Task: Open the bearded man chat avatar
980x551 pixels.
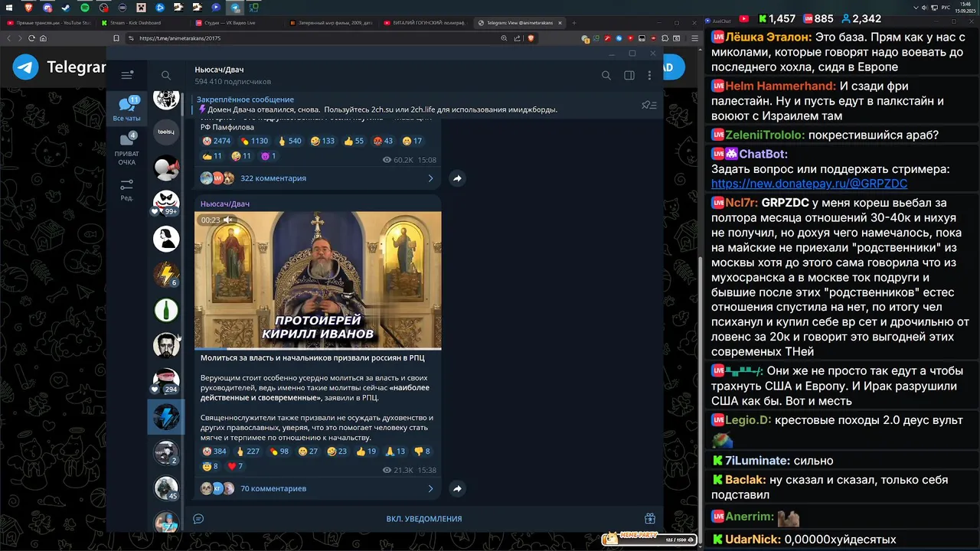Action: [166, 345]
